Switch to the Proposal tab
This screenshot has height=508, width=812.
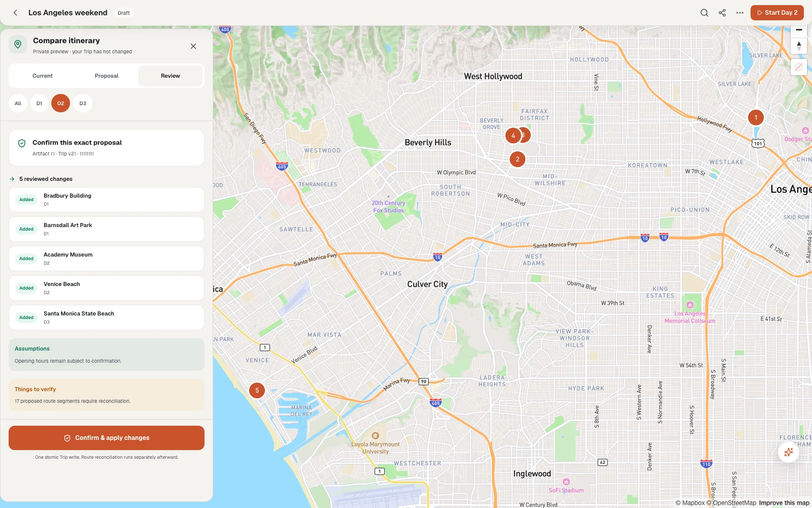(107, 76)
